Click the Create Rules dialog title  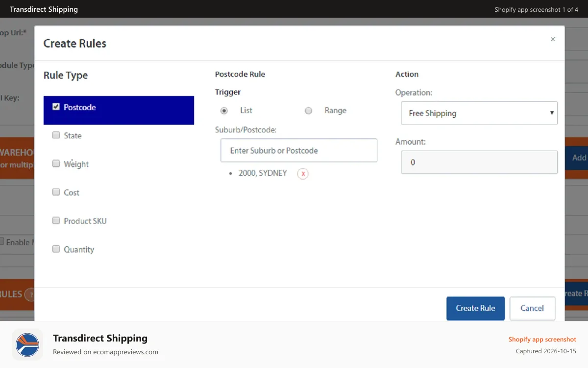[x=75, y=43]
